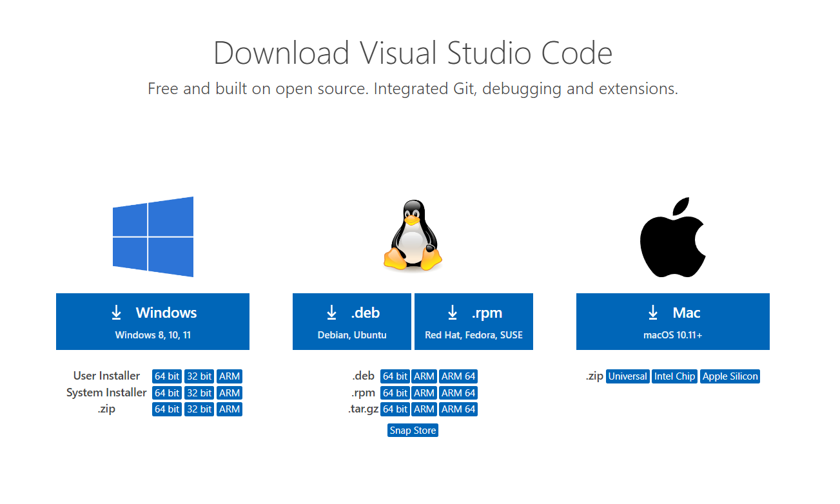840x504 pixels.
Task: Download Windows version for Windows 8, 10, 11
Action: [153, 321]
